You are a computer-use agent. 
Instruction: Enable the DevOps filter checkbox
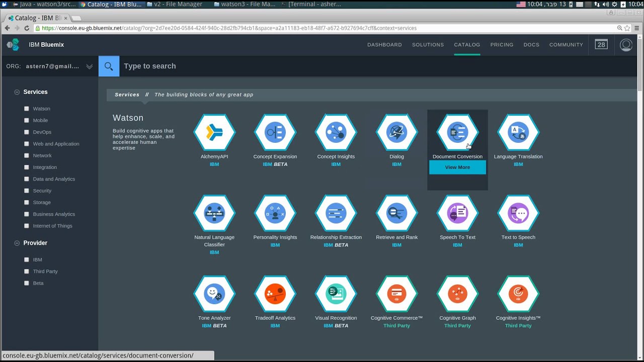tap(27, 132)
